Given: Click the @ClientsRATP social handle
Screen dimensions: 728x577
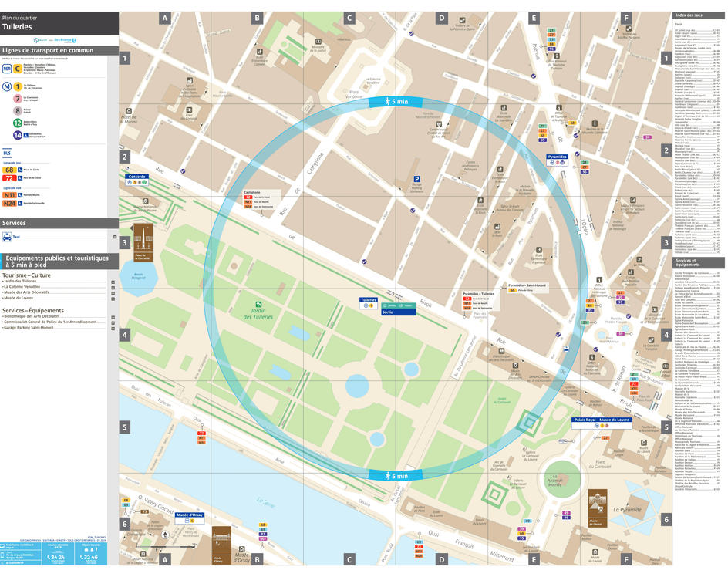Looking at the screenshot, I should coord(15,563).
